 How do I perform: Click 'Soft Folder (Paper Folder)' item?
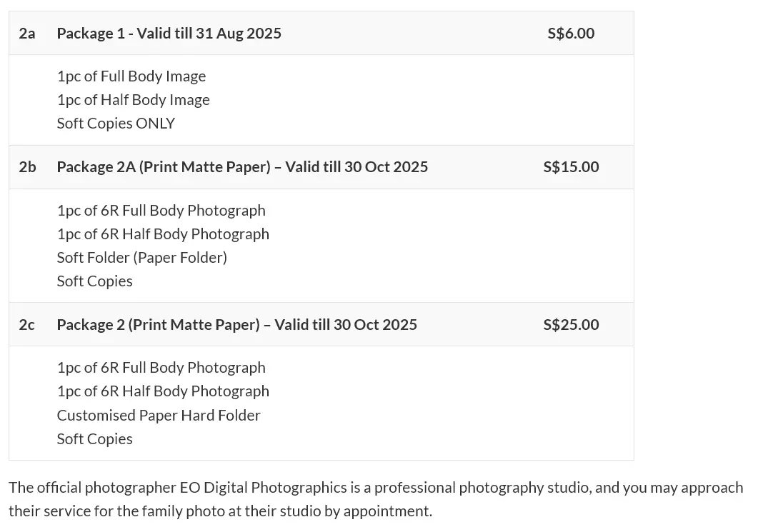(x=142, y=258)
